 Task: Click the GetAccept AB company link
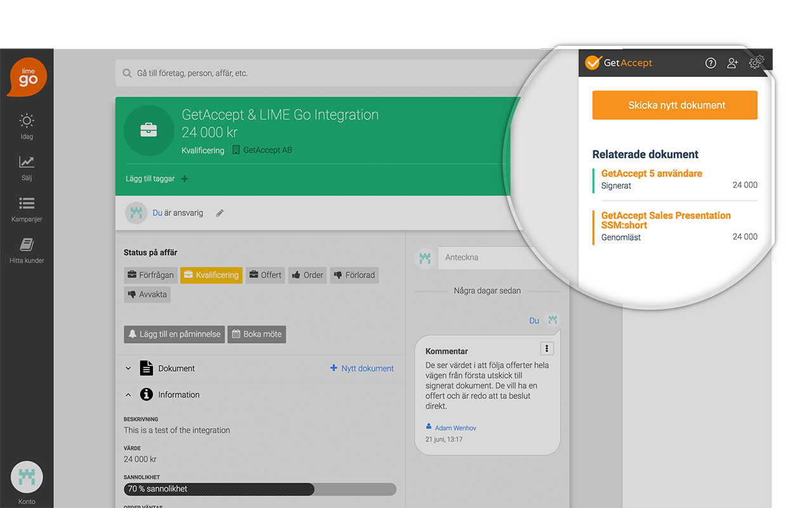(x=262, y=150)
